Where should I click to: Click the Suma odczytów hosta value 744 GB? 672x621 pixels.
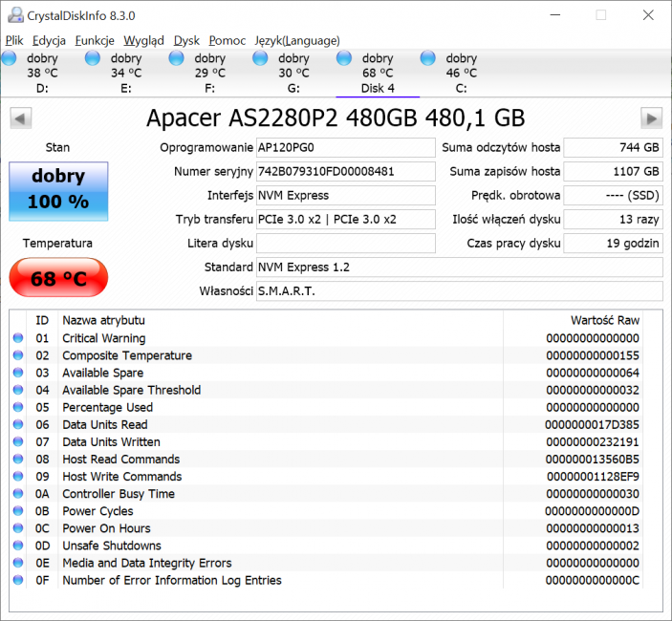click(613, 147)
